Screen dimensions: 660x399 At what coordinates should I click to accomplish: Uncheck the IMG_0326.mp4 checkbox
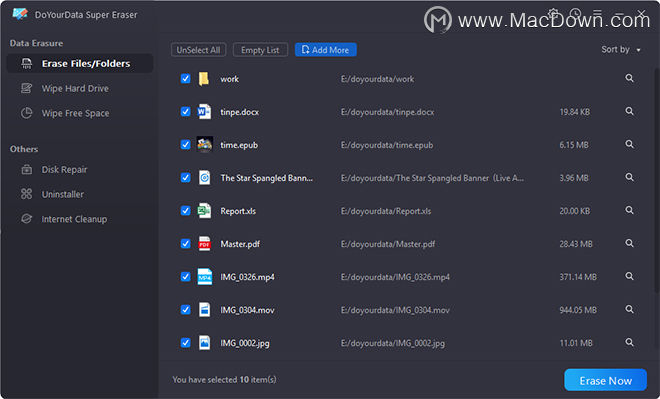click(x=186, y=277)
